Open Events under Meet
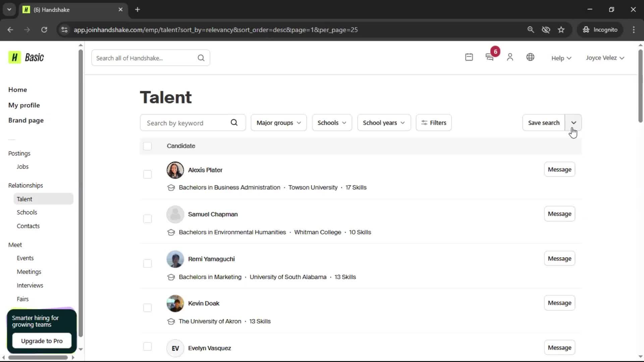The height and width of the screenshot is (362, 644). (25, 258)
